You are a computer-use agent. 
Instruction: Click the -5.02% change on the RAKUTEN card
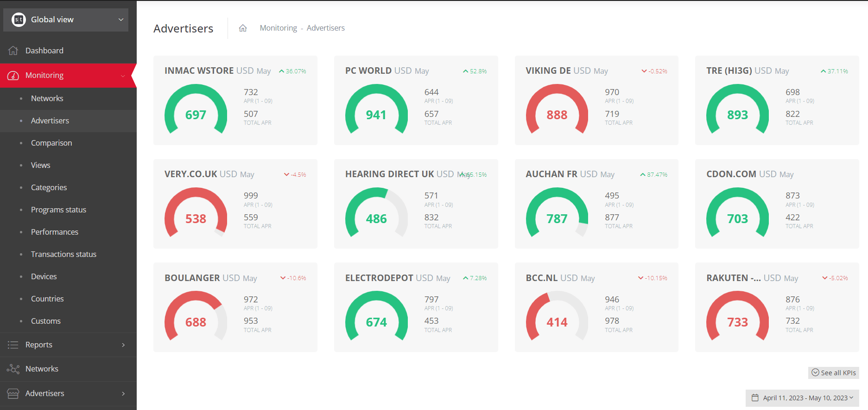click(x=838, y=278)
